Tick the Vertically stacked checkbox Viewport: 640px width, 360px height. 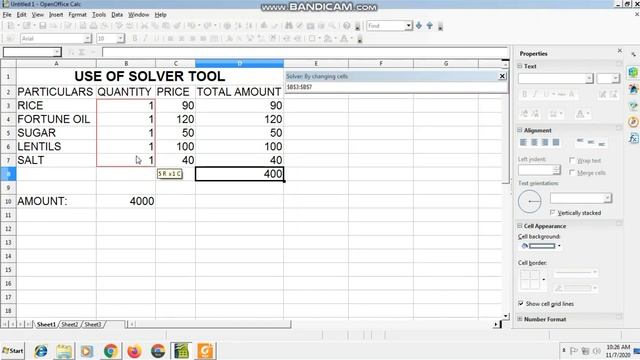[553, 212]
